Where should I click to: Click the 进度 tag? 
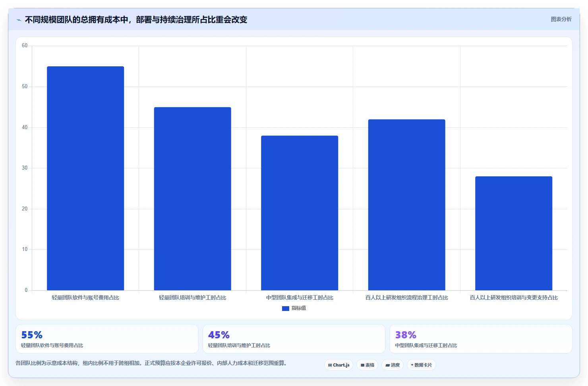[393, 365]
